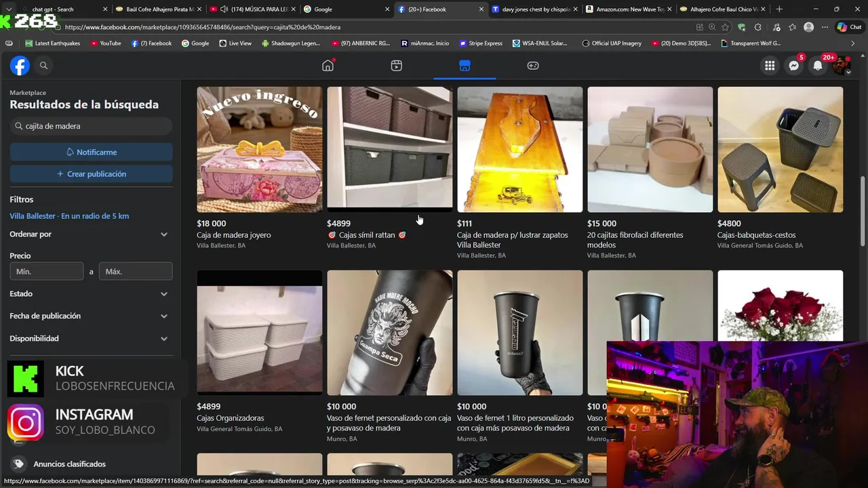Open Cajas Organizadoras listing title
The width and height of the screenshot is (868, 488).
tap(231, 418)
